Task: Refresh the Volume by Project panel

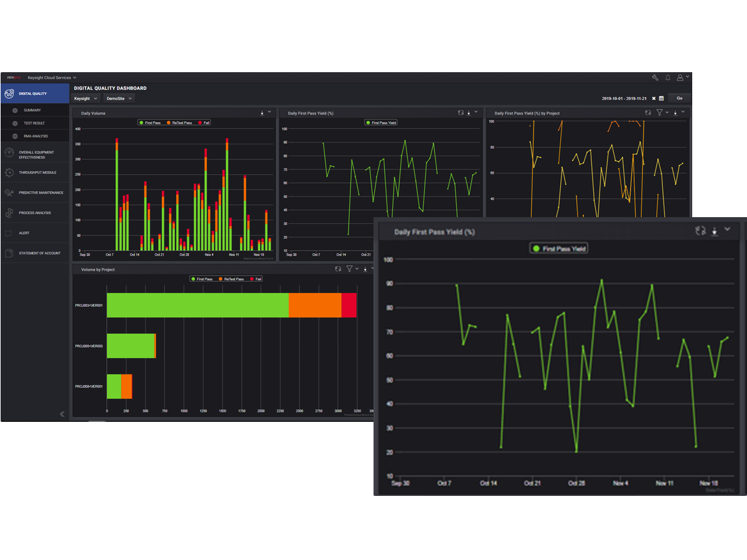Action: coord(338,269)
